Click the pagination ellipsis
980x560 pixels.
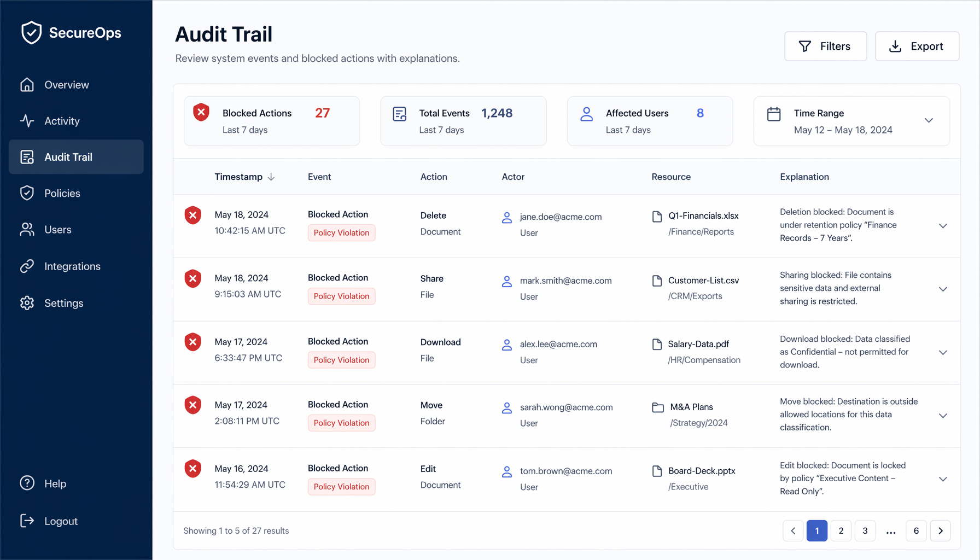pyautogui.click(x=891, y=532)
